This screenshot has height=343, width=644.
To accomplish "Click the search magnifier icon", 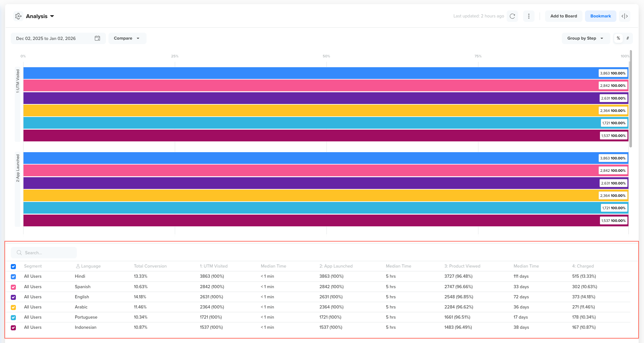I will [x=19, y=253].
